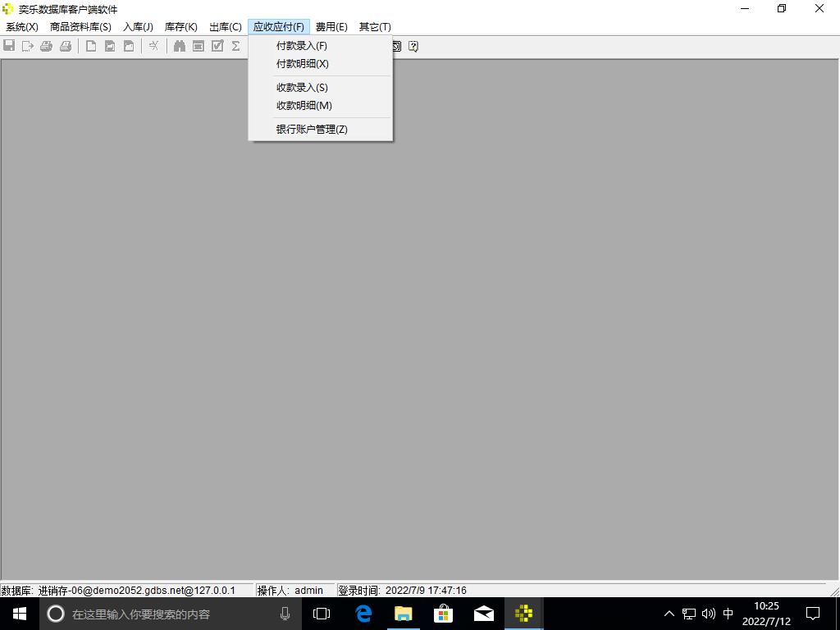Choose 银行账户管理(Z) from the menu
Viewport: 840px width, 630px height.
(312, 130)
